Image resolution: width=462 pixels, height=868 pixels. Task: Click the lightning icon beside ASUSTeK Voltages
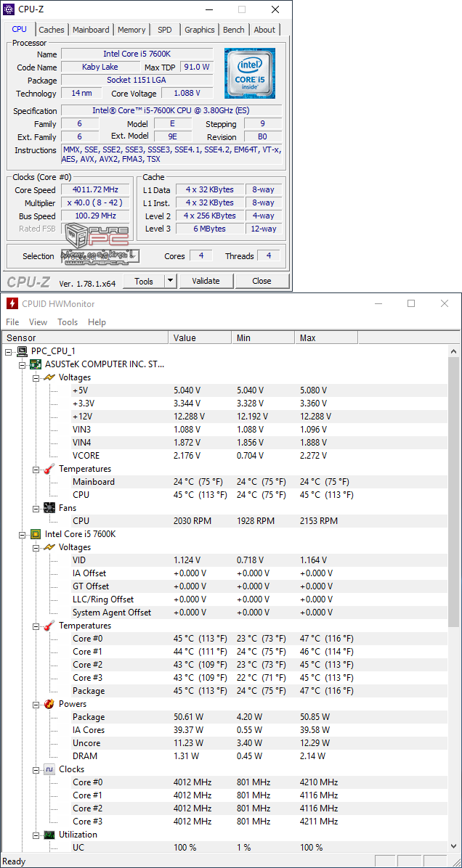point(49,377)
